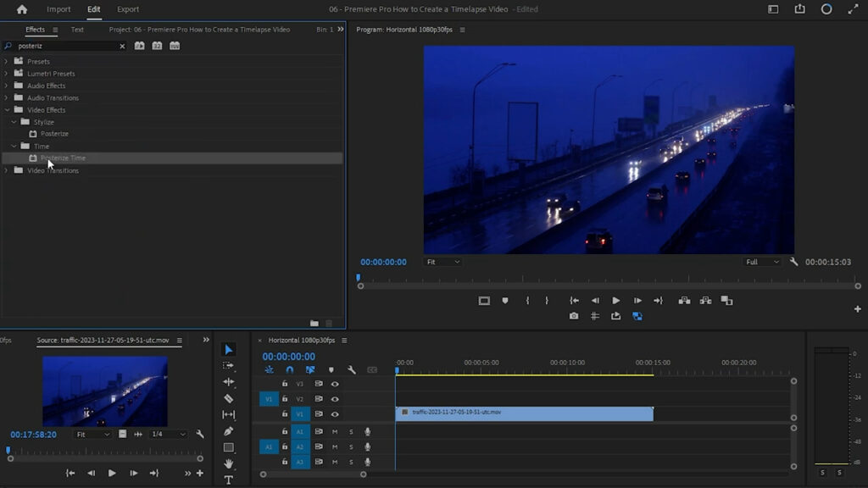Select the Posterize effect

[x=54, y=134]
